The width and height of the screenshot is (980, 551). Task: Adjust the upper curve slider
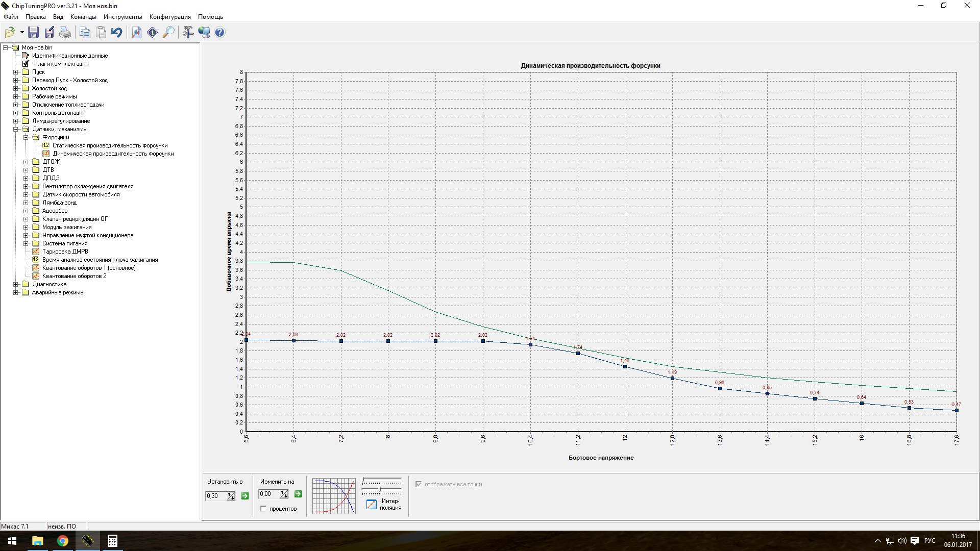(382, 481)
